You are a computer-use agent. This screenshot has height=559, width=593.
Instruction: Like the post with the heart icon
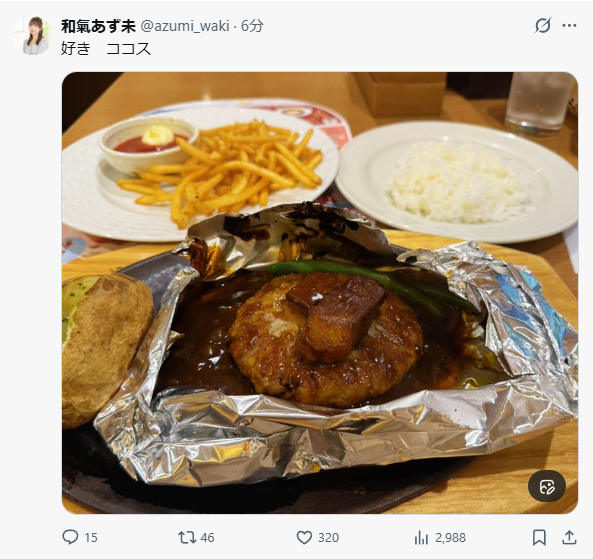tap(304, 537)
